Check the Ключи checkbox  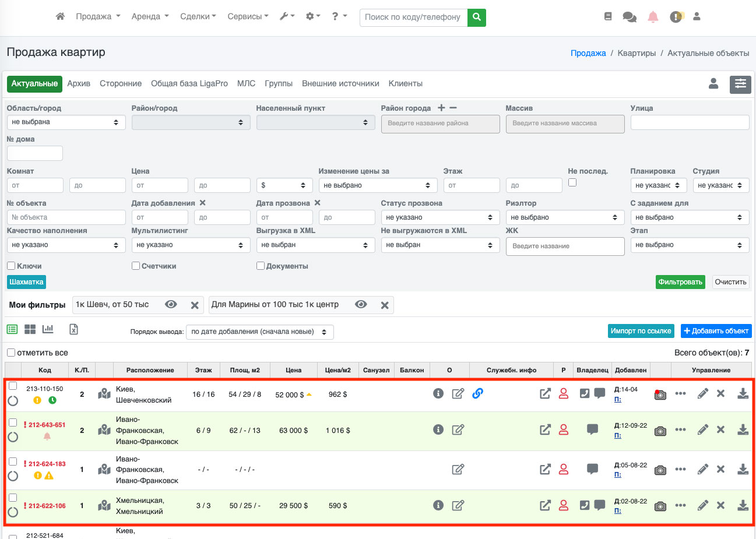pos(11,266)
